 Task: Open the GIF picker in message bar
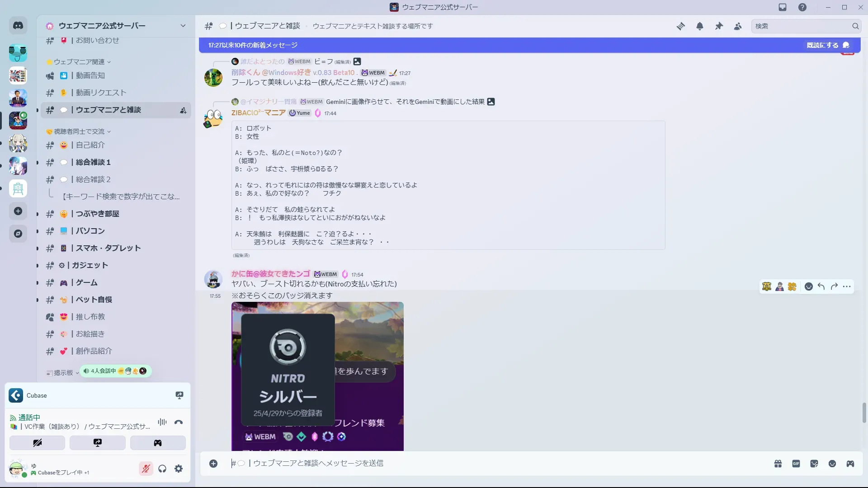(796, 464)
